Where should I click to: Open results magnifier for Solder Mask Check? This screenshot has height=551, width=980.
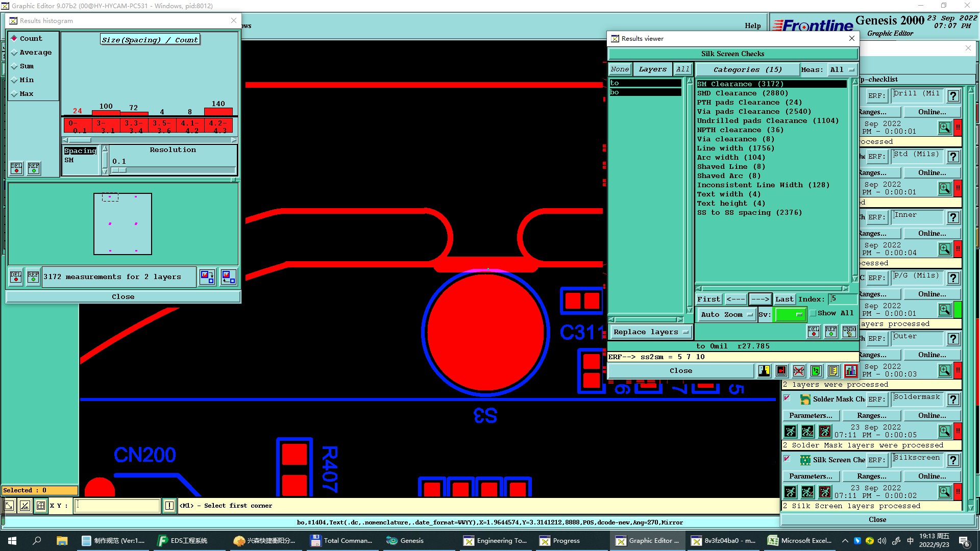pyautogui.click(x=945, y=431)
